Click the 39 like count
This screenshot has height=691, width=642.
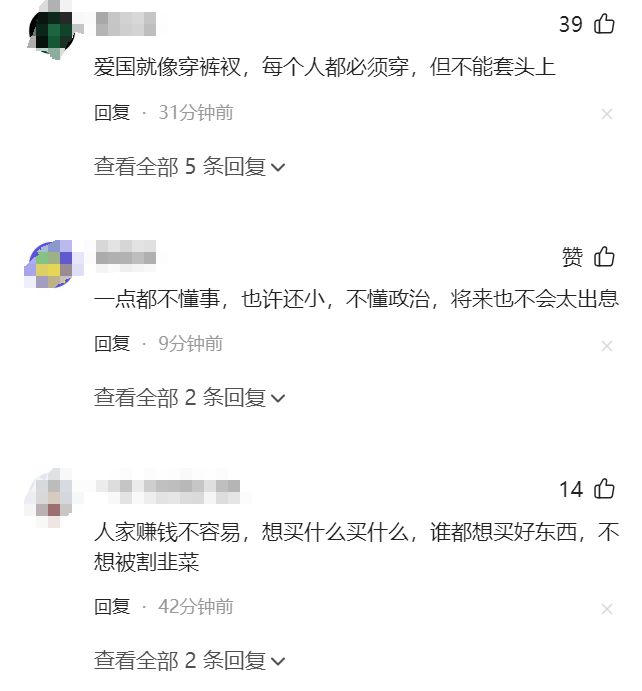[571, 24]
